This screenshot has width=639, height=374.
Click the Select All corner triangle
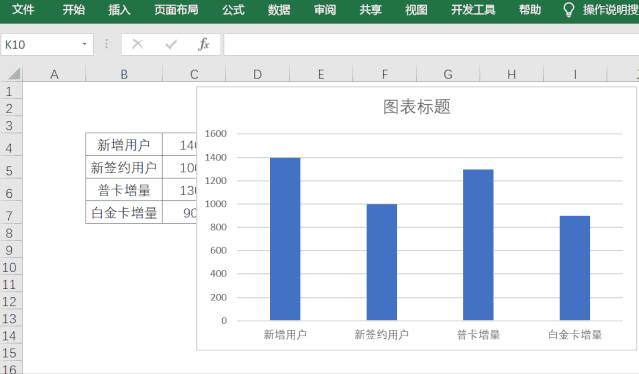point(13,74)
